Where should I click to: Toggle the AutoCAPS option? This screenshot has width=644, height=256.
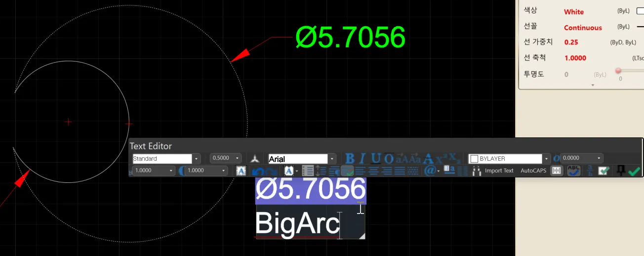click(x=533, y=171)
